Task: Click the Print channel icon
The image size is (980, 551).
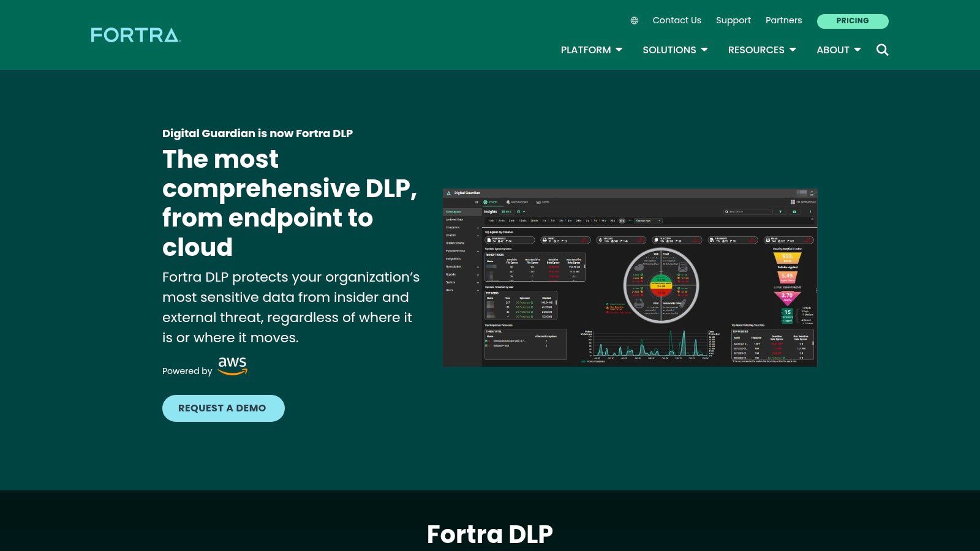Action: [545, 239]
